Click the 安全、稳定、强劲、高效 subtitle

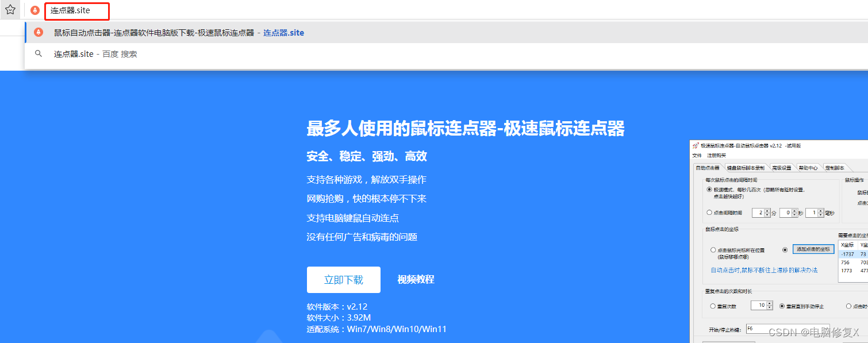[367, 157]
